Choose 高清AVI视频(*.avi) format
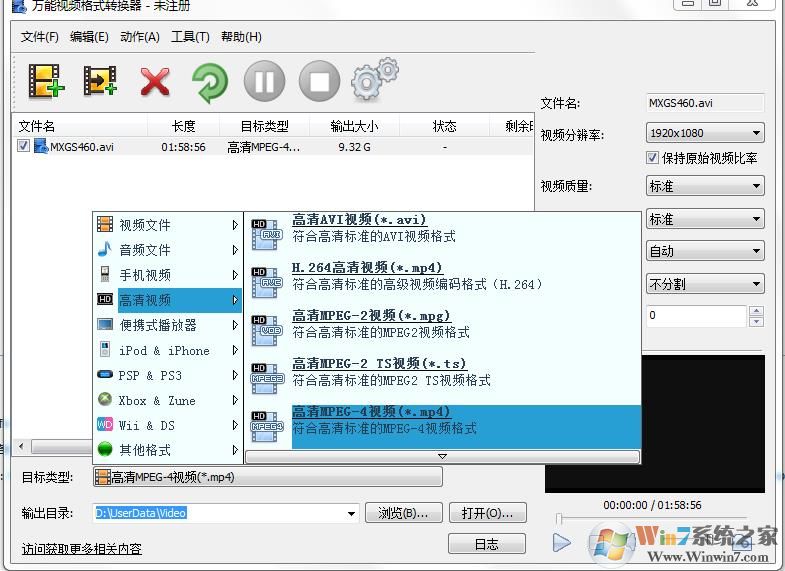 click(358, 220)
